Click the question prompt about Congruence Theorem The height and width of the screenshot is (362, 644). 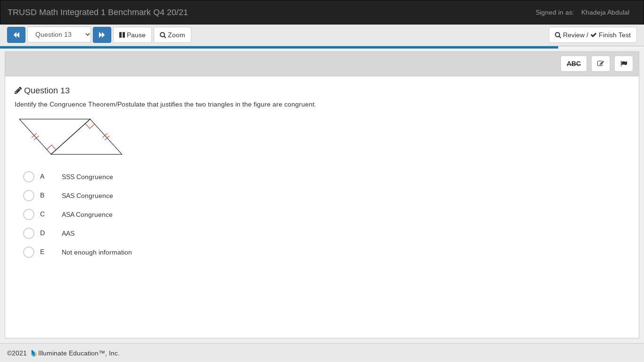tap(165, 104)
